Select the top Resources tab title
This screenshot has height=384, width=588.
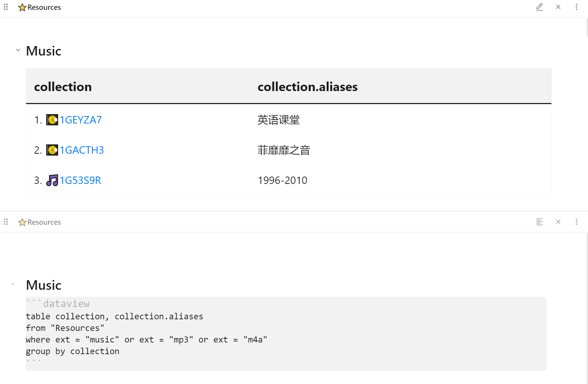tap(44, 7)
